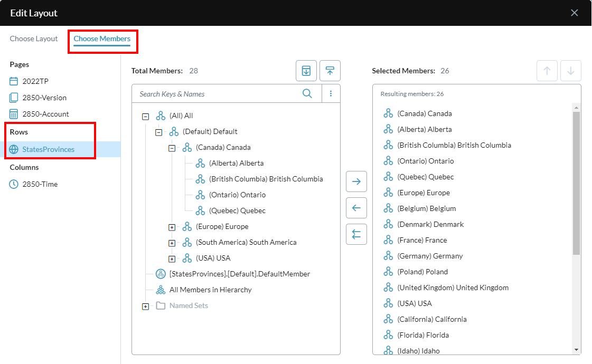Select (France) France in selected members

tap(422, 240)
